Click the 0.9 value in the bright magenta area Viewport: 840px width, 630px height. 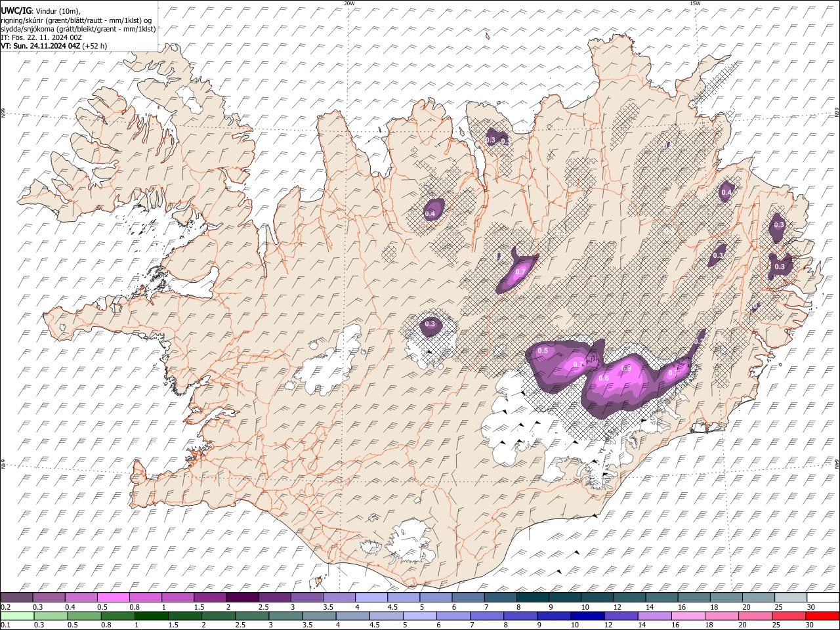coord(625,368)
